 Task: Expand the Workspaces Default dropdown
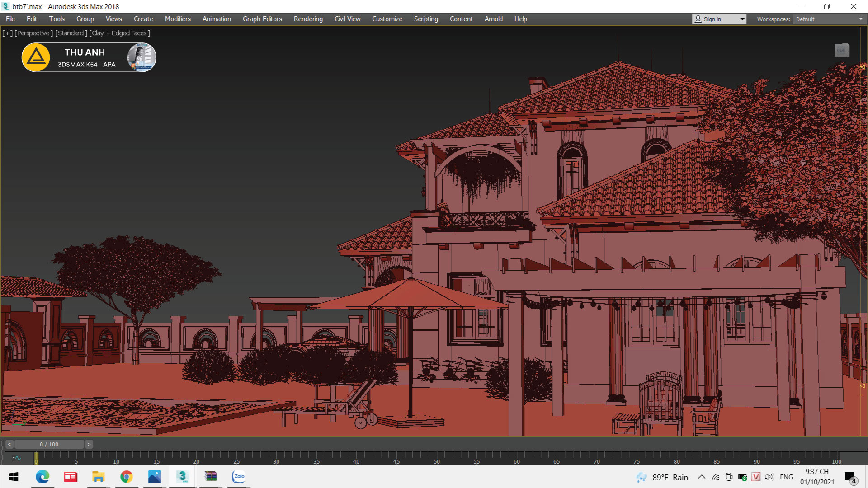pyautogui.click(x=860, y=19)
